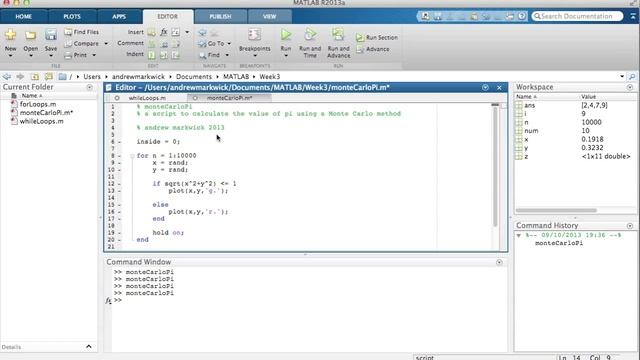Screen dimensions: 640x360
Task: Select whileLoops.m in Current Folder
Action: (42, 121)
